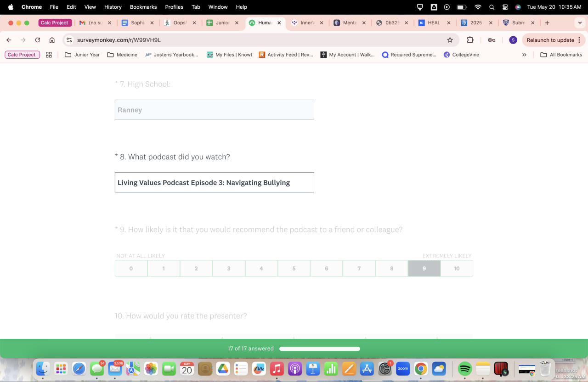Open the password manager key icon
The image size is (588, 382).
click(492, 40)
